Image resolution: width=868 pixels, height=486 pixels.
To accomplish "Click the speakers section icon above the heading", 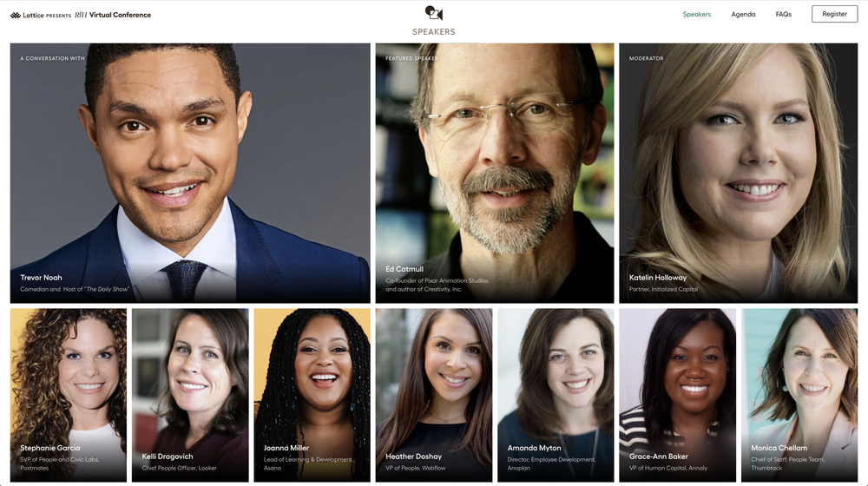I will point(433,13).
